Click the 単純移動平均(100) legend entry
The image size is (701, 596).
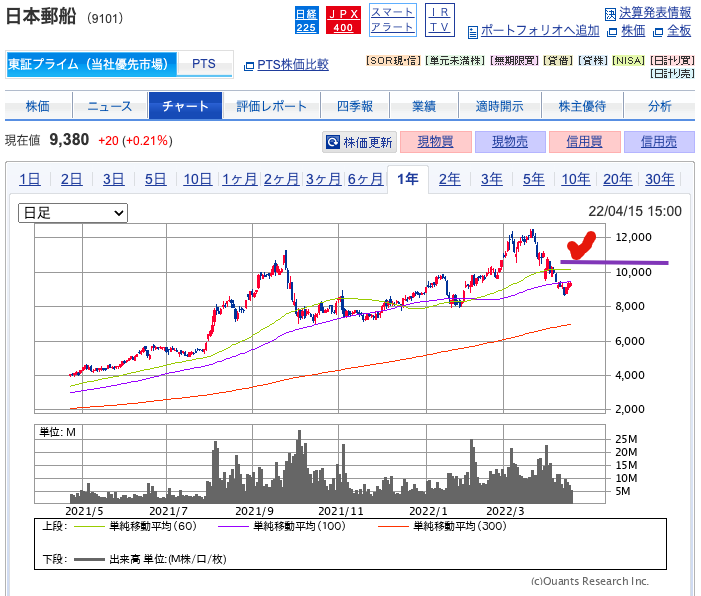282,526
